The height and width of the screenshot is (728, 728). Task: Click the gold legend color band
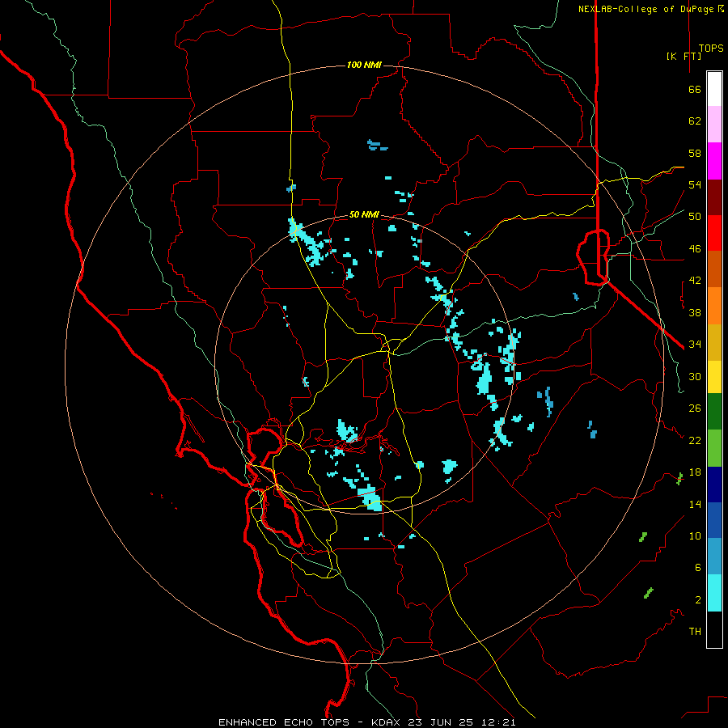click(x=714, y=342)
